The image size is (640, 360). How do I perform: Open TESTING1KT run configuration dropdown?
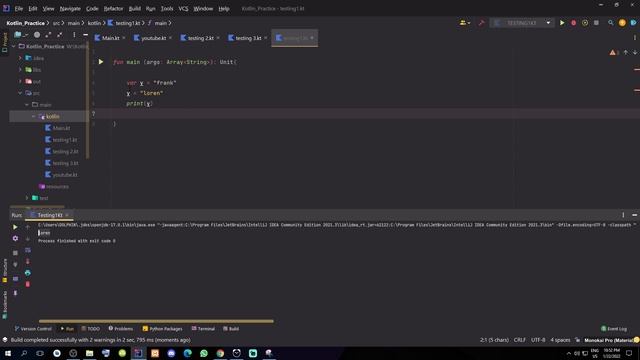pos(522,23)
